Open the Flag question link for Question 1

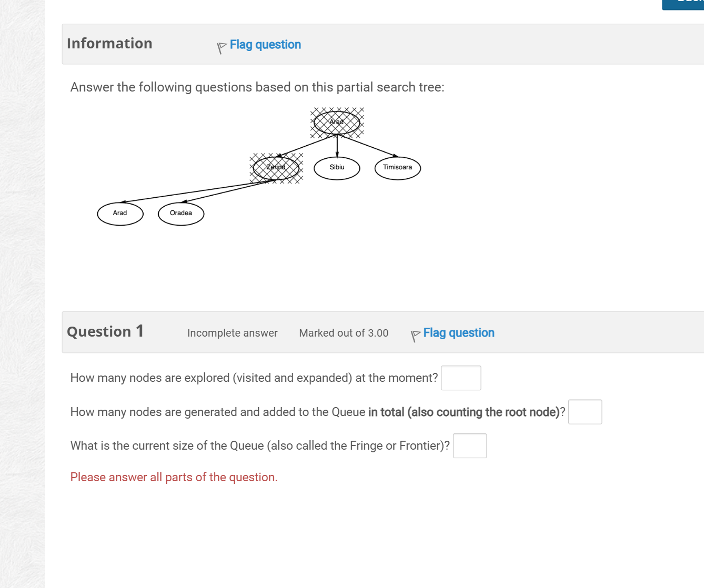click(459, 332)
